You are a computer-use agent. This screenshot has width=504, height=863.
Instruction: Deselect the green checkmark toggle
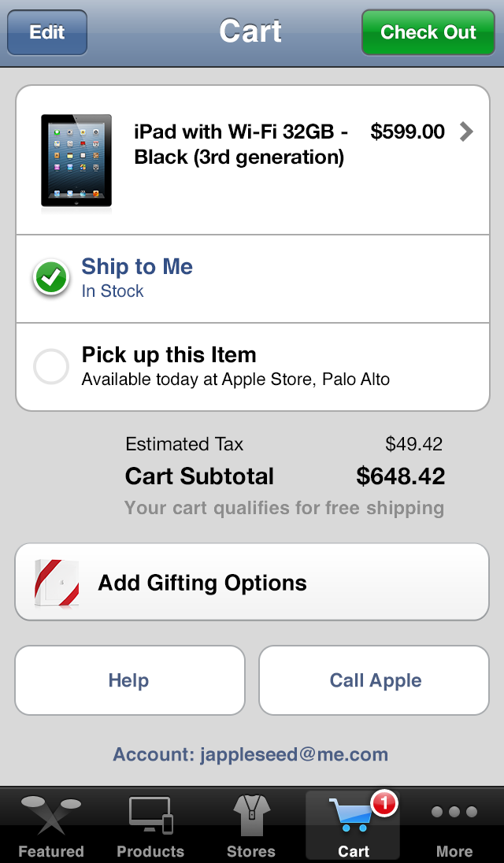click(50, 277)
